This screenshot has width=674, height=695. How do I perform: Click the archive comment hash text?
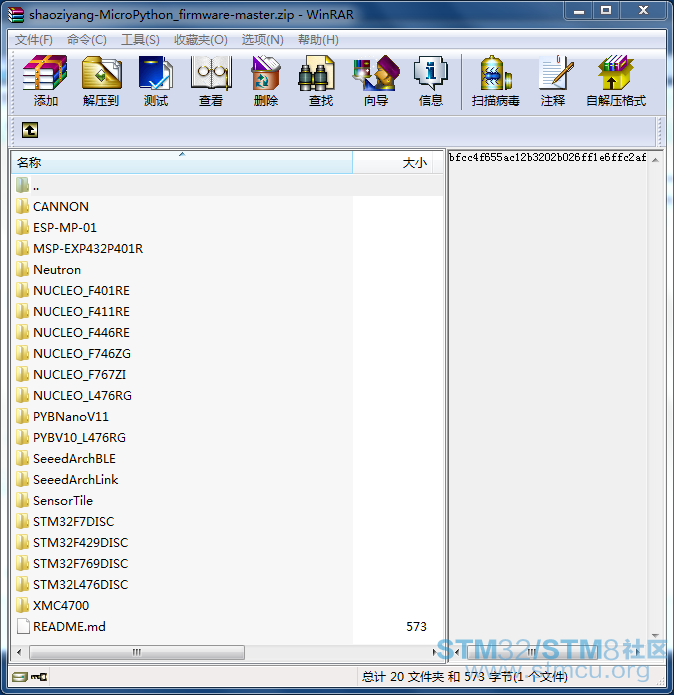pos(547,157)
